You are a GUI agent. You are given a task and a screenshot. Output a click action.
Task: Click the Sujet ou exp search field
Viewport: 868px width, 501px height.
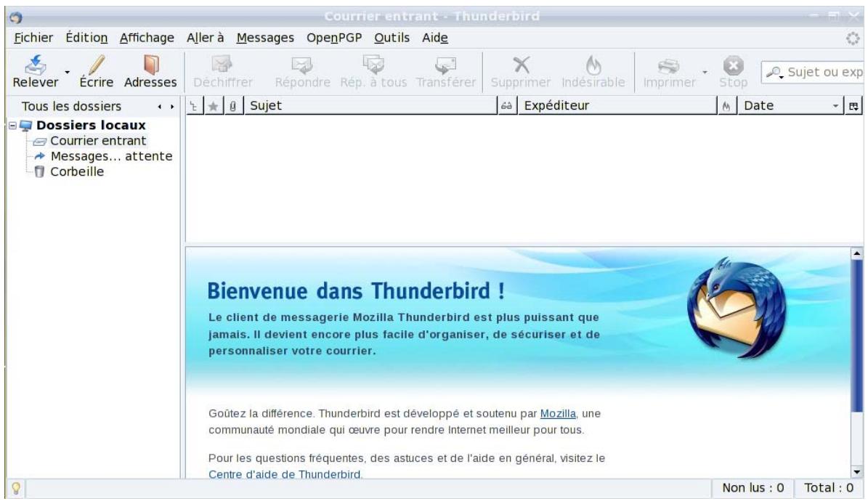[x=814, y=73]
